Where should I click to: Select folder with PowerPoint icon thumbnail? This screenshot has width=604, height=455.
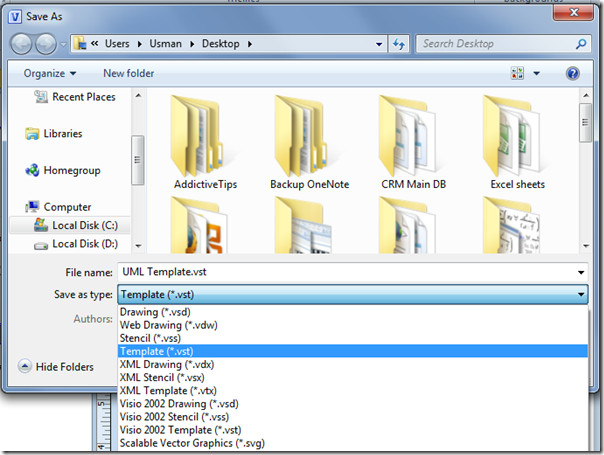tap(200, 225)
